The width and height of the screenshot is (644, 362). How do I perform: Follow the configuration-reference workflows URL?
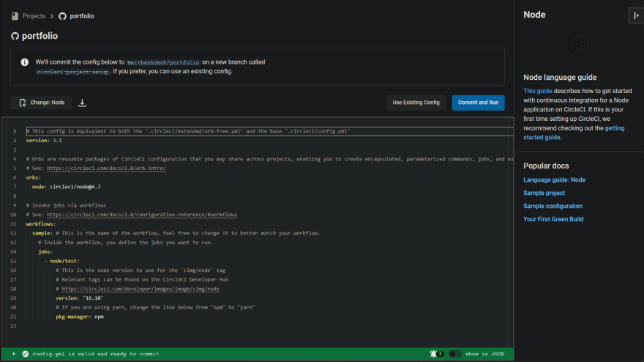point(142,215)
